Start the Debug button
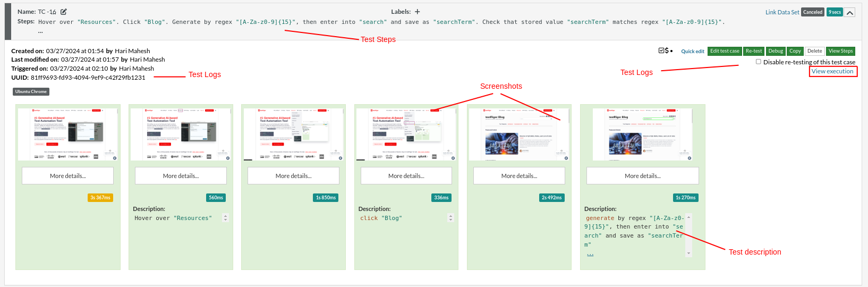Viewport: 868px width, 287px height. point(776,51)
